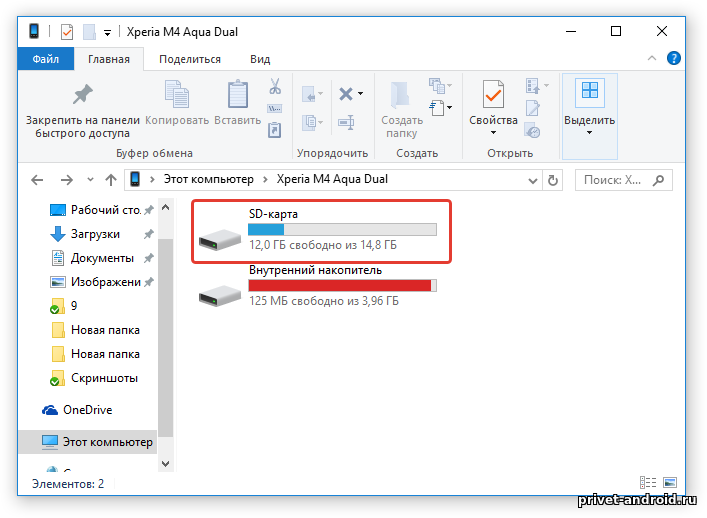The width and height of the screenshot is (707, 518).
Task: Switch to large icons view in status bar
Action: [x=668, y=483]
